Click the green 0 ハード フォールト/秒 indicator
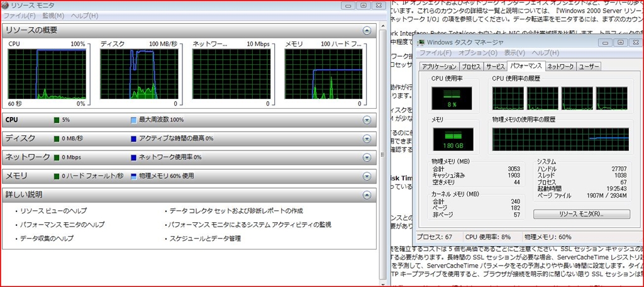 pos(57,176)
